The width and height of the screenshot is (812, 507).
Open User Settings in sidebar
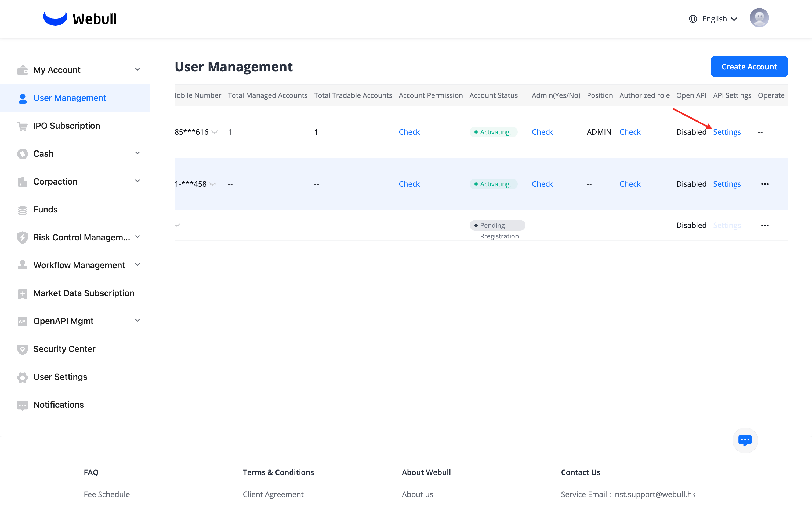(60, 377)
